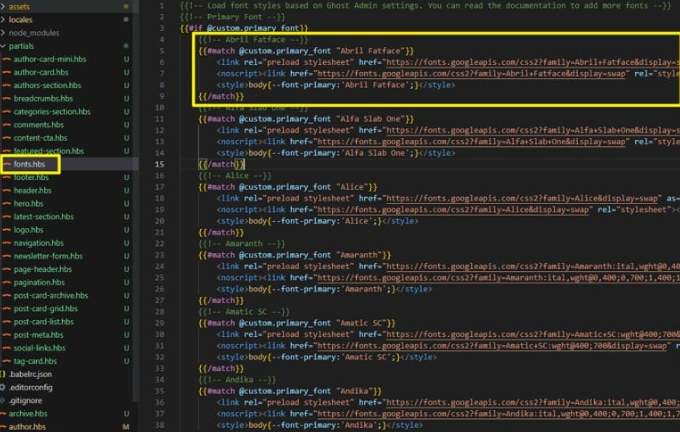680x432 pixels.
Task: Click the '@custom.primary_font' if statement
Action: click(x=244, y=28)
